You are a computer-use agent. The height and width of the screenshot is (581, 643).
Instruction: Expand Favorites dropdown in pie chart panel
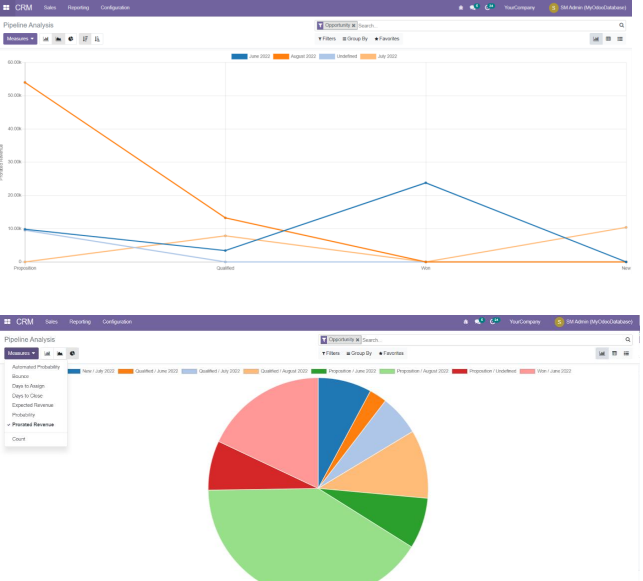[390, 353]
